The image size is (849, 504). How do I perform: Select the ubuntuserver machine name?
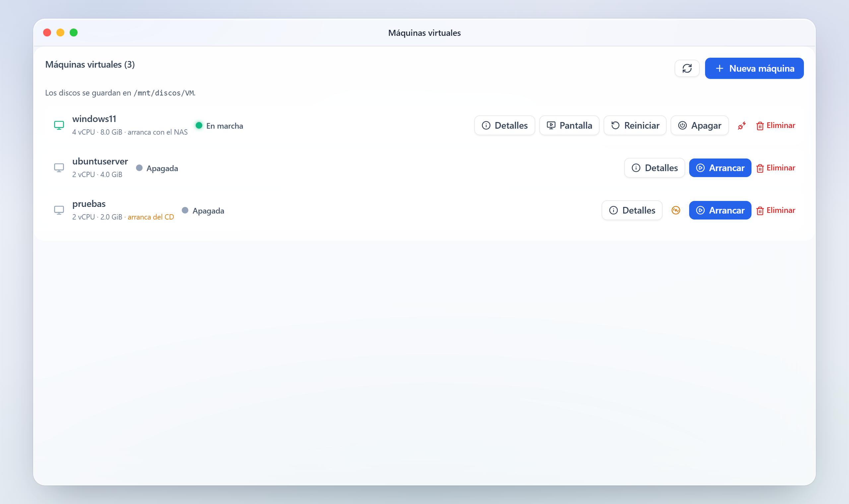[x=100, y=161]
